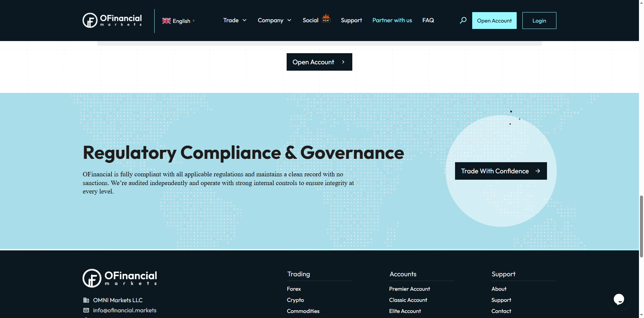Viewport: 644px width, 318px height.
Task: Open the English language dropdown
Action: click(x=179, y=21)
